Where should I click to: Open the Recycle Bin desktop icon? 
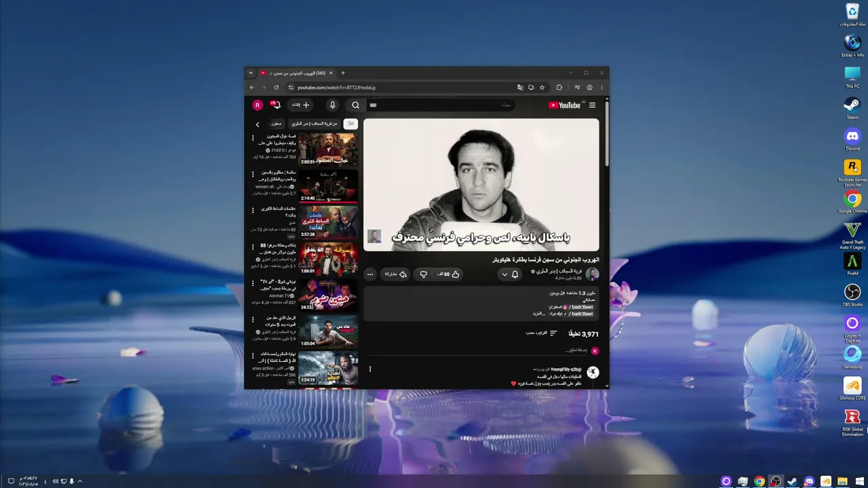(x=852, y=14)
